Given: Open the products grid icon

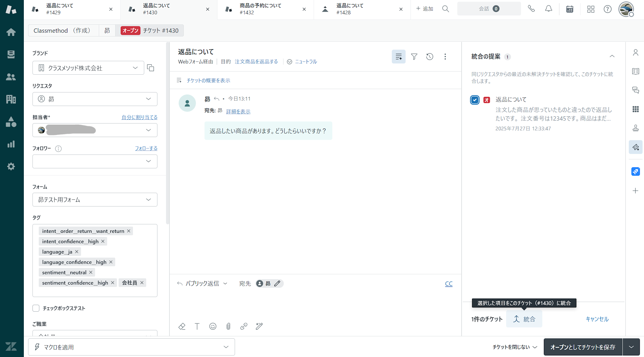Looking at the screenshot, I should [x=591, y=9].
